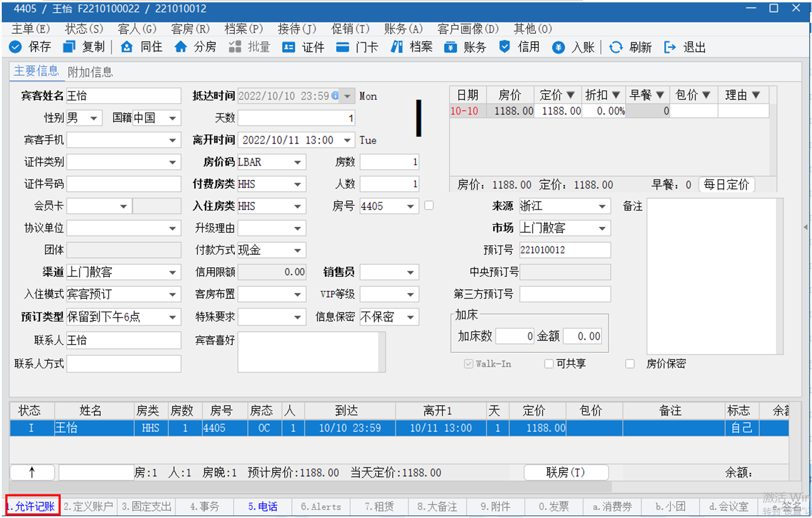Click the 3.固定支出 bottom tab
The image size is (812, 518).
click(146, 506)
